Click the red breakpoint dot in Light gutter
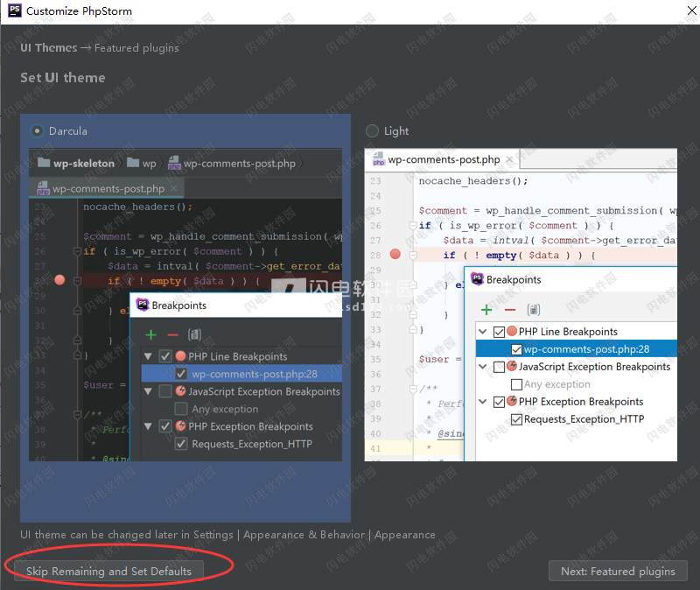This screenshot has width=700, height=590. [395, 254]
